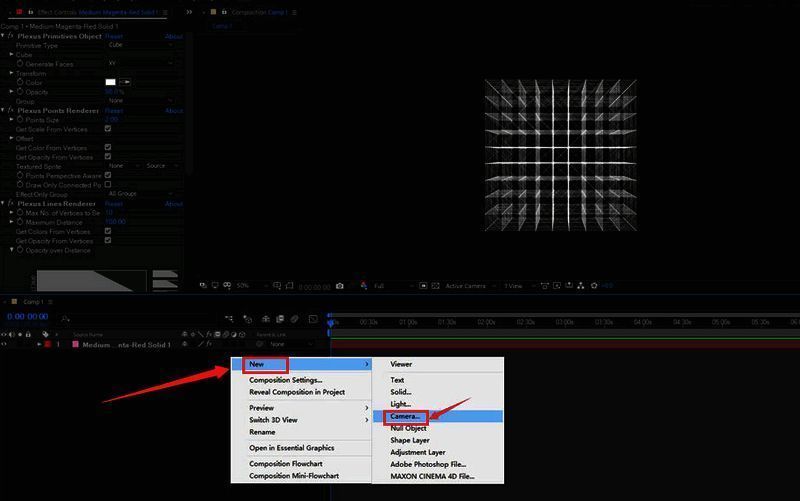Toggle visibility eye of Medium Magenta-Red Solid layer
The width and height of the screenshot is (800, 501).
(6, 344)
